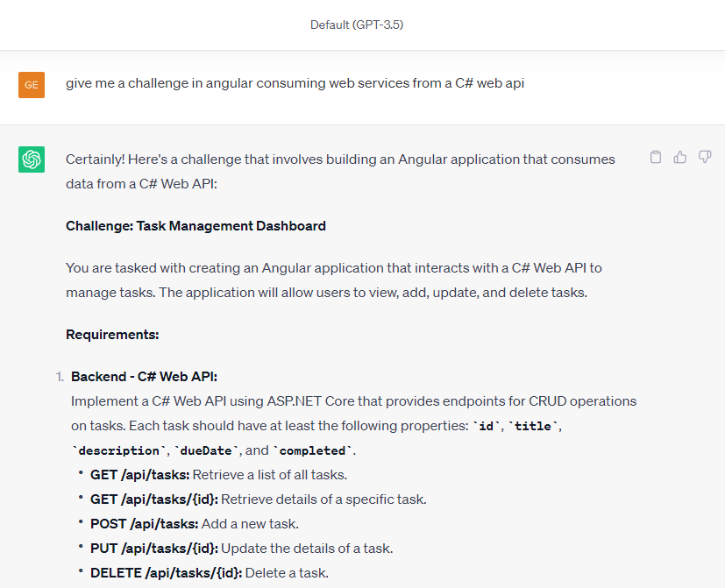Click the `title` inline code text
This screenshot has height=588, width=725.
click(x=533, y=426)
